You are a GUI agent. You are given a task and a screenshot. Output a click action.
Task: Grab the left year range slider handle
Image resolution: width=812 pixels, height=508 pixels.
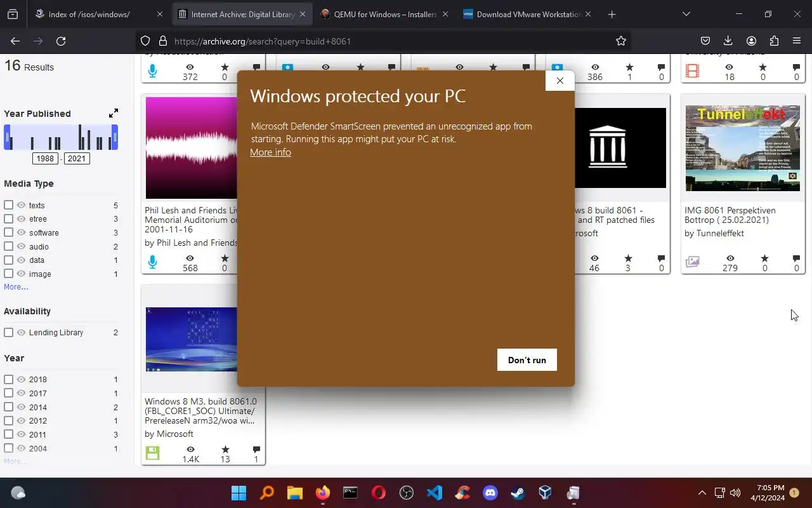[x=8, y=137]
